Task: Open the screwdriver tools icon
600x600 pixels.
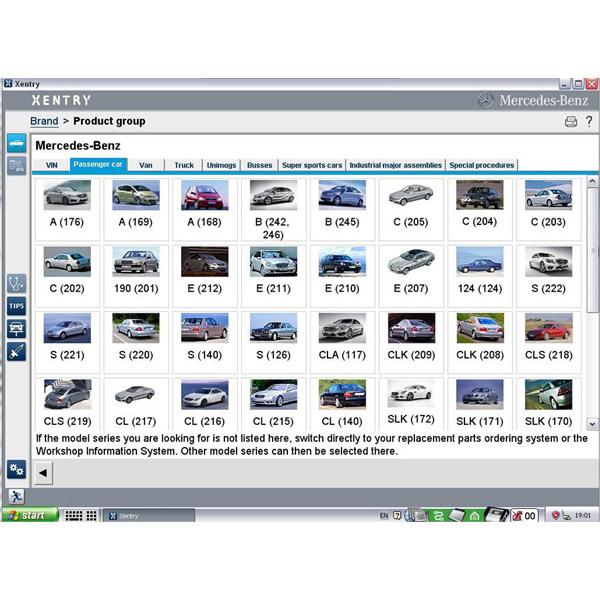Action: point(16,352)
